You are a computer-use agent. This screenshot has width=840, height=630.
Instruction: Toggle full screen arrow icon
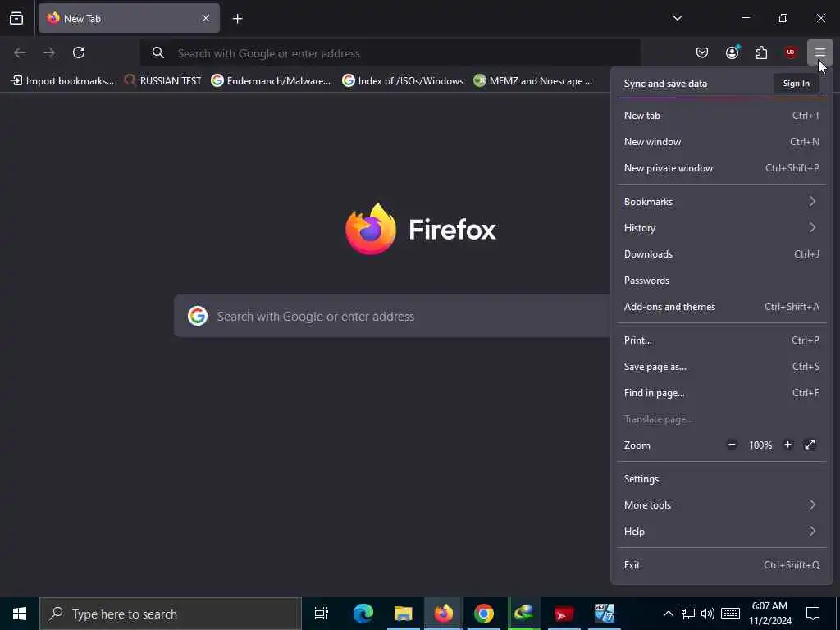coord(810,445)
